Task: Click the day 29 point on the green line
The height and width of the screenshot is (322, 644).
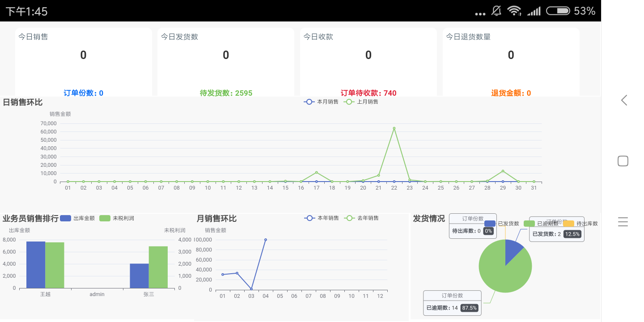Action: pyautogui.click(x=503, y=171)
